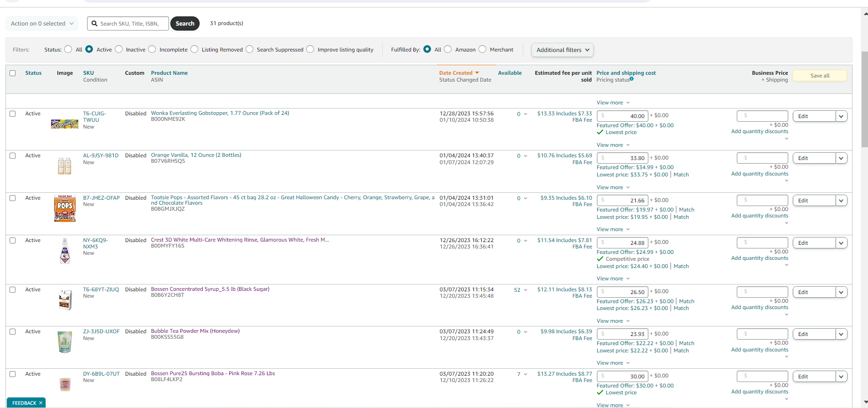Open the AL-9JSY-981D SKU link
This screenshot has width=868, height=408.
point(101,155)
